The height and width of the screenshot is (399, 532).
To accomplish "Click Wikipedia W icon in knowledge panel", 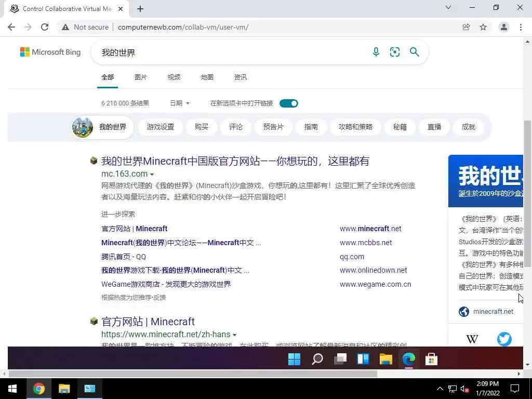I will (x=472, y=339).
